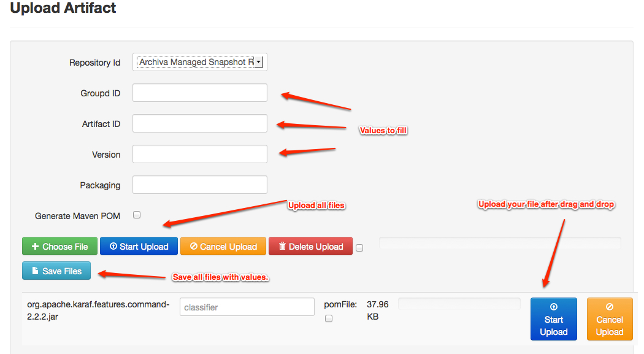The width and height of the screenshot is (644, 354).
Task: Click the ban icon in the jar row's Cancel Upload
Action: click(610, 307)
